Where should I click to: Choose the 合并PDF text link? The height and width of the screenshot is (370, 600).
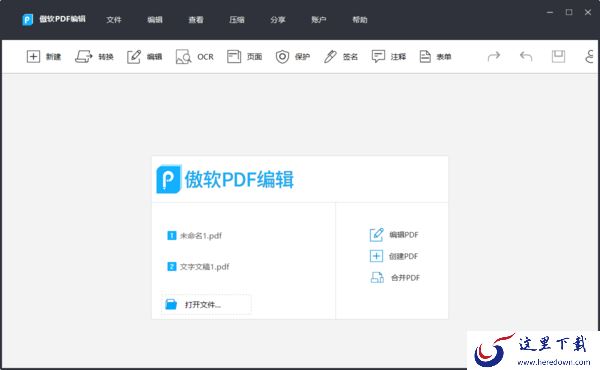tap(405, 278)
